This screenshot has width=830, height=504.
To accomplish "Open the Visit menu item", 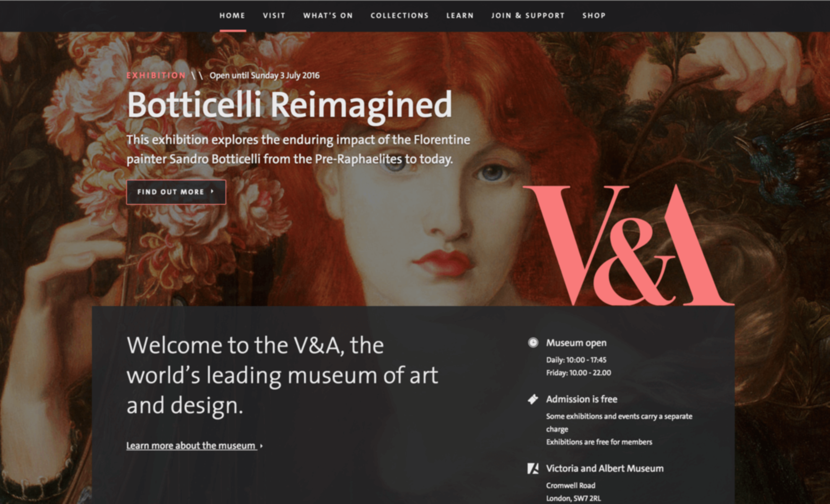I will (x=274, y=15).
